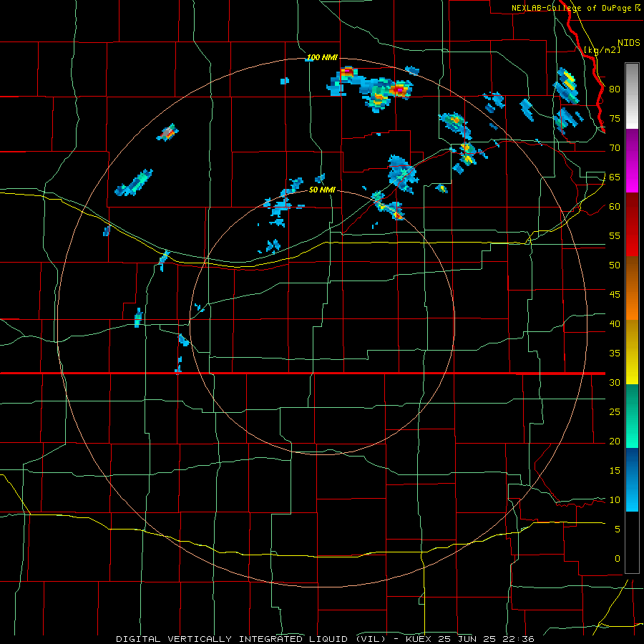Select the "20" value on the color scale
The height and width of the screenshot is (644, 644).
click(x=615, y=441)
